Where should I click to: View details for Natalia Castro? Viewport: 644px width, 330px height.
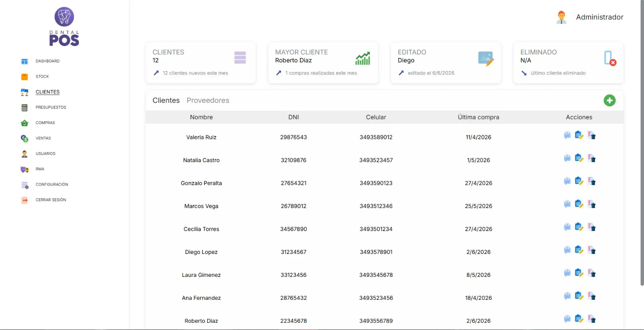(x=567, y=158)
